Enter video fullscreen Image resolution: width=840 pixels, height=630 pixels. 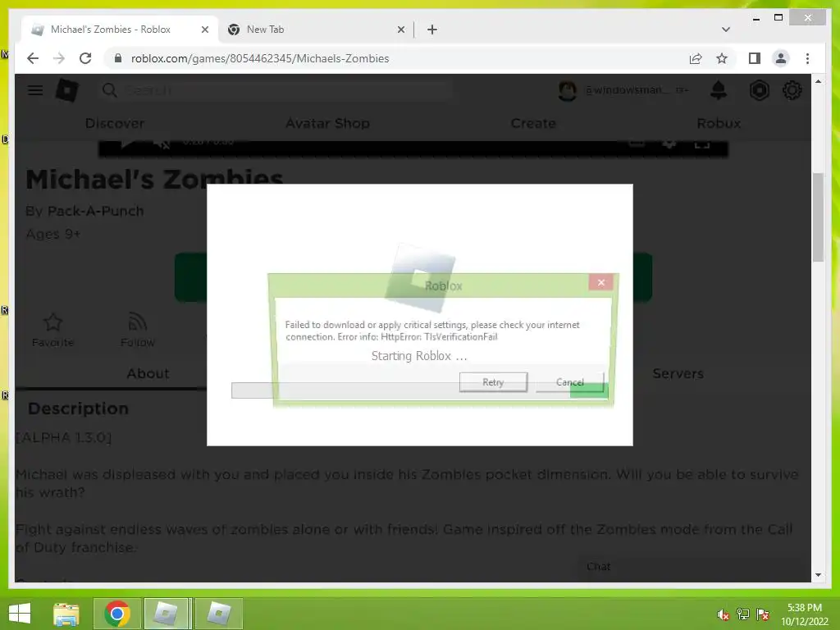tap(702, 144)
